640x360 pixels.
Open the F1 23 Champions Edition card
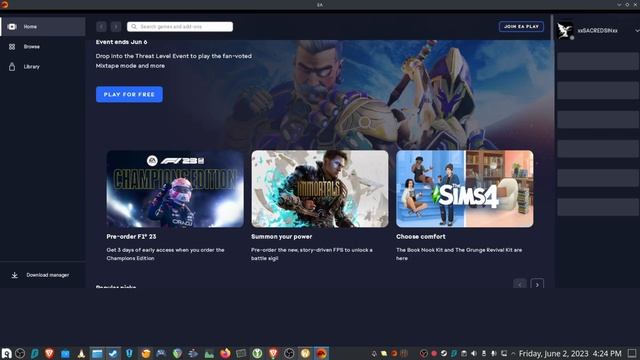pyautogui.click(x=175, y=189)
